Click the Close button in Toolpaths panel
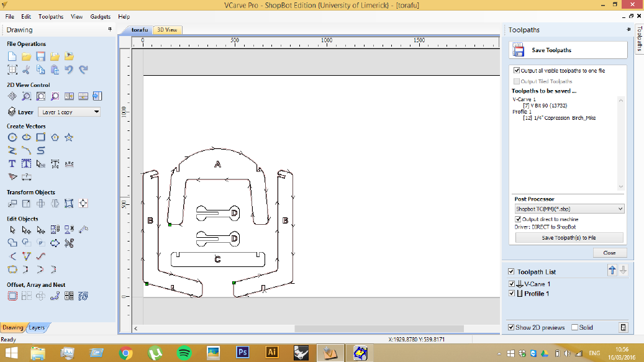Image resolution: width=644 pixels, height=362 pixels. pos(609,253)
